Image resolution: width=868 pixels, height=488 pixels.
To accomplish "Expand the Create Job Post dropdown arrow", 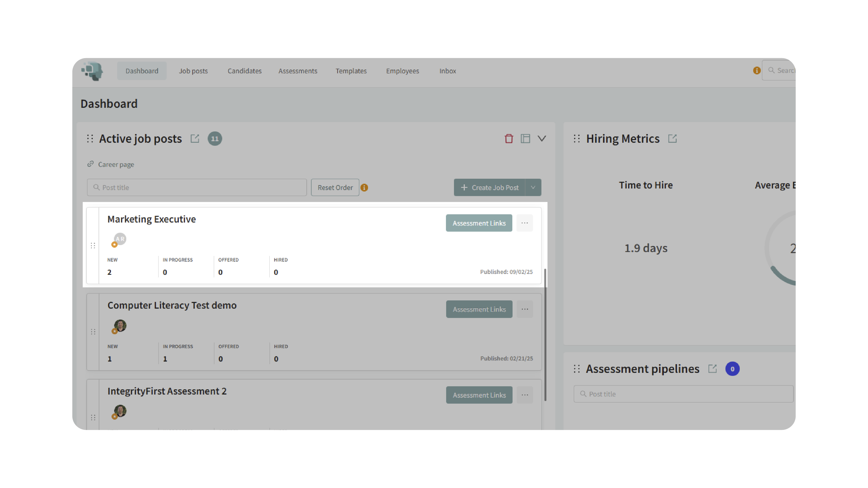I will (533, 188).
